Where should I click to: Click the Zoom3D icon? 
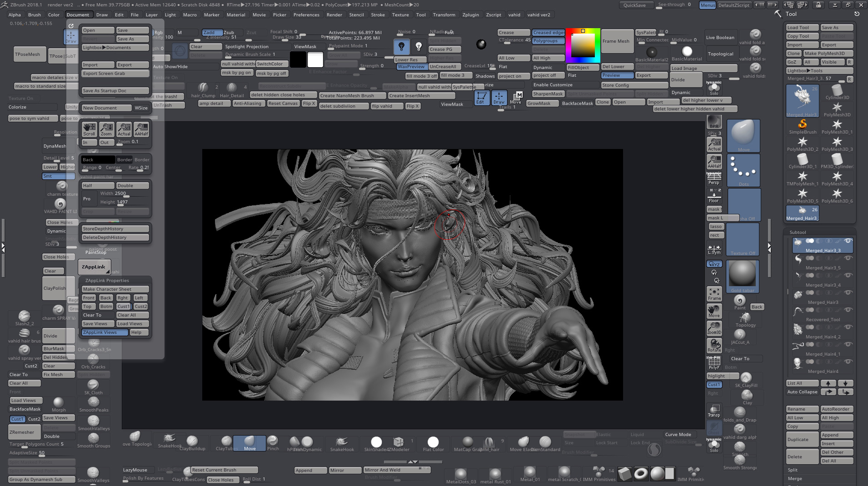714,328
